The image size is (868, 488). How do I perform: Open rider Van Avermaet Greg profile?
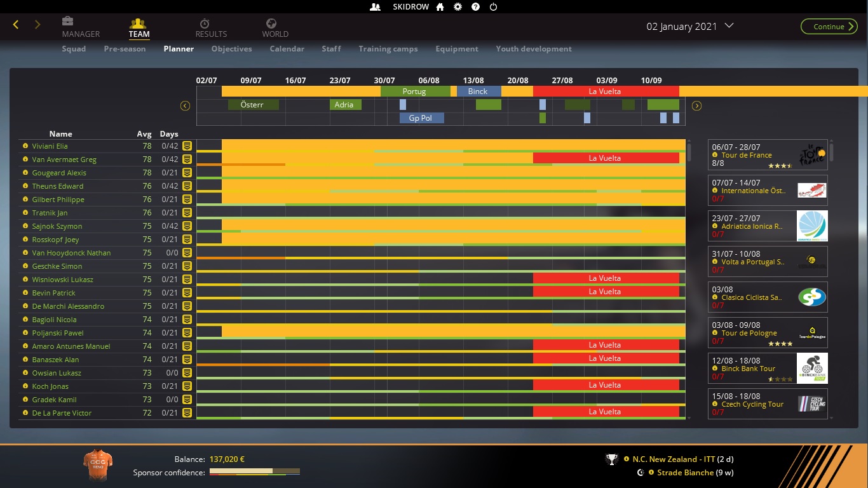pyautogui.click(x=64, y=159)
